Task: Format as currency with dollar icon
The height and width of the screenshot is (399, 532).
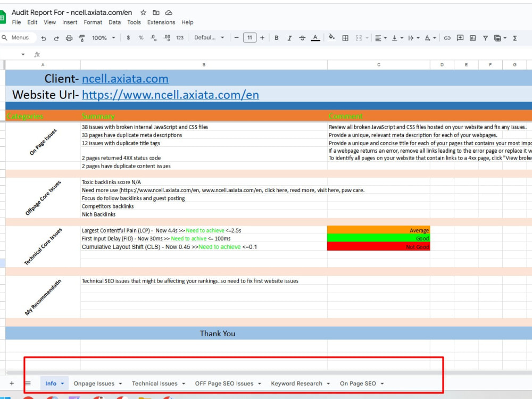Action: 128,38
